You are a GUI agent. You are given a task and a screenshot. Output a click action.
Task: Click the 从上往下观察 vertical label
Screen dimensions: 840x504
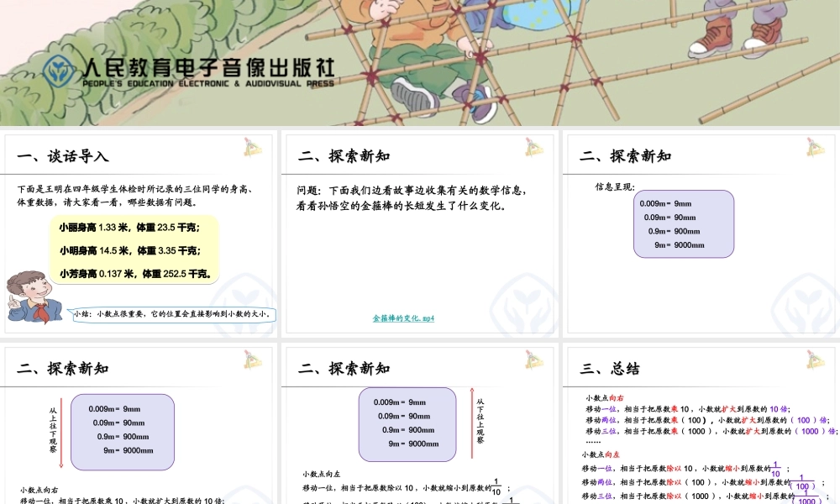coord(53,430)
